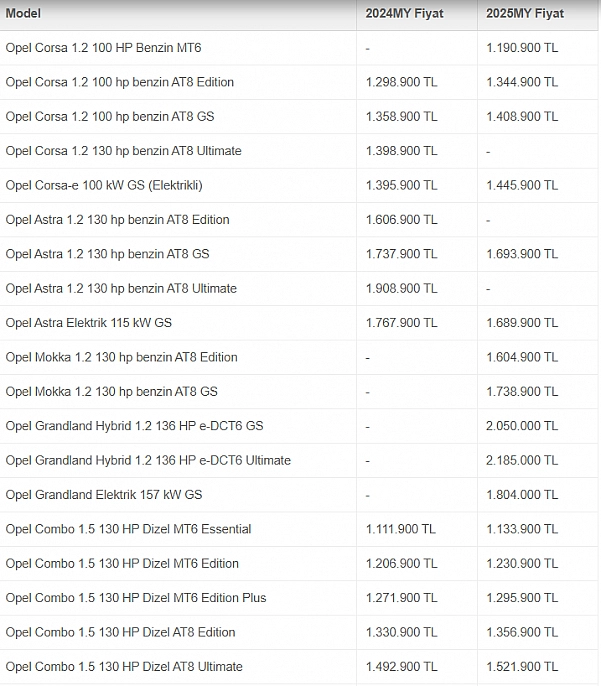Click the 1.190.900 TL price cell
Screen dimensions: 601x686
point(522,48)
